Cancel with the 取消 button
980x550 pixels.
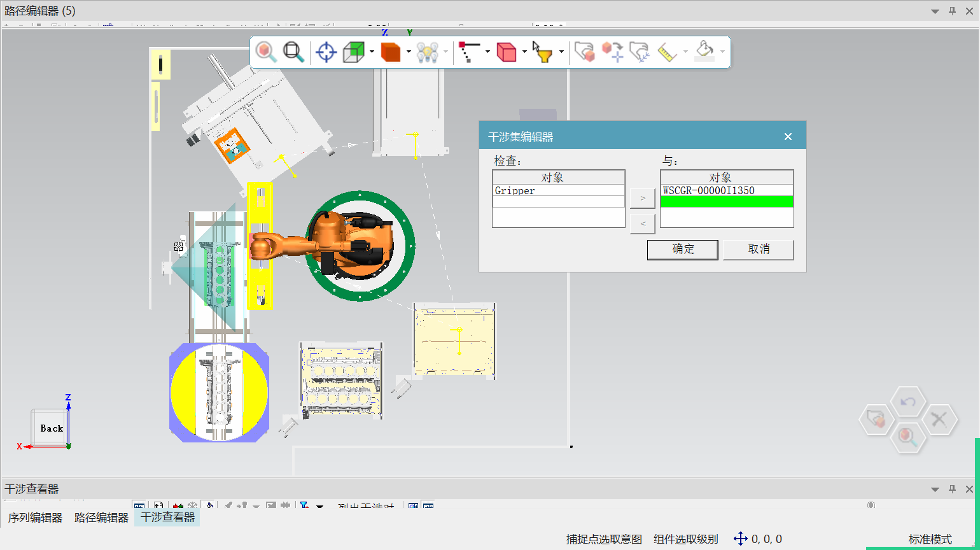(759, 250)
